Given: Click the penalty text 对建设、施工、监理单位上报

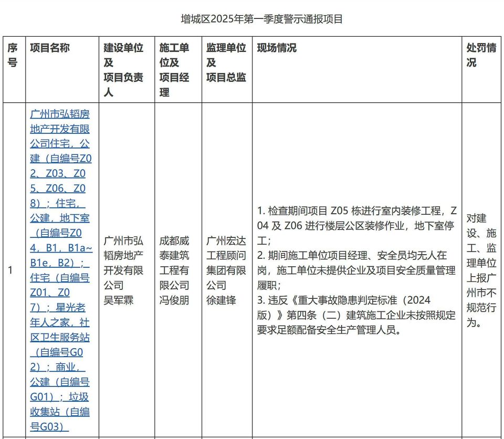Looking at the screenshot, I should [481, 270].
